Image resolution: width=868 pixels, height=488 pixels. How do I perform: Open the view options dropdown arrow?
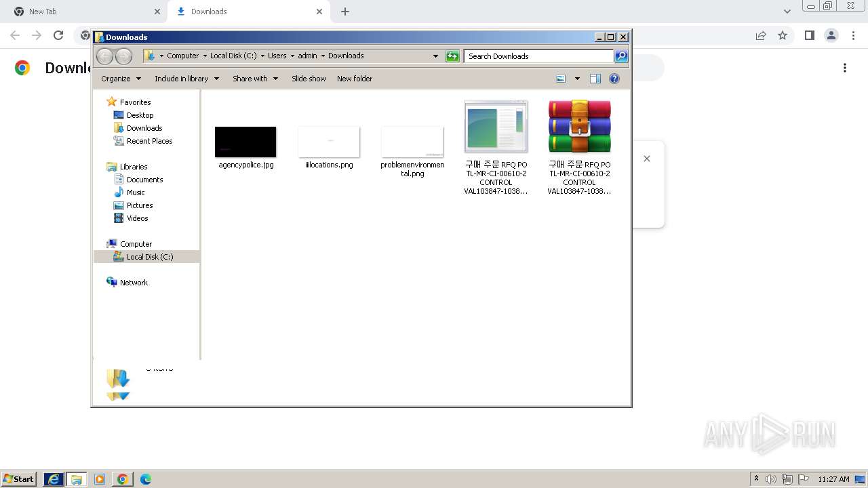coord(577,79)
